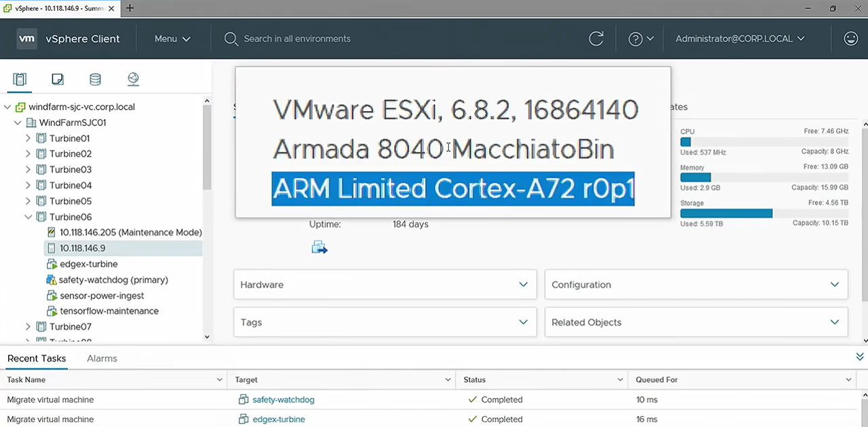Screen dimensions: 868x427
Task: Click the edgex-turbine VM icon
Action: [x=51, y=264]
